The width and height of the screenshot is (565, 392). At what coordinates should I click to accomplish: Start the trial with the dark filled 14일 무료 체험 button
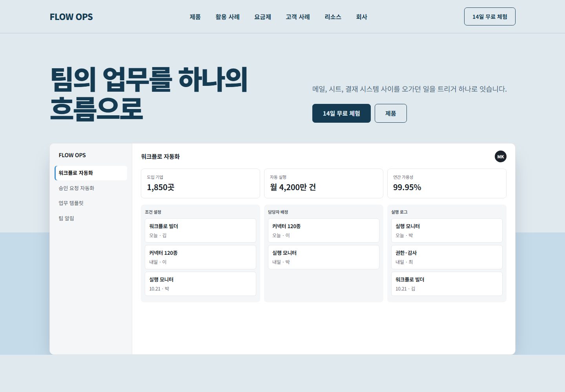[341, 113]
